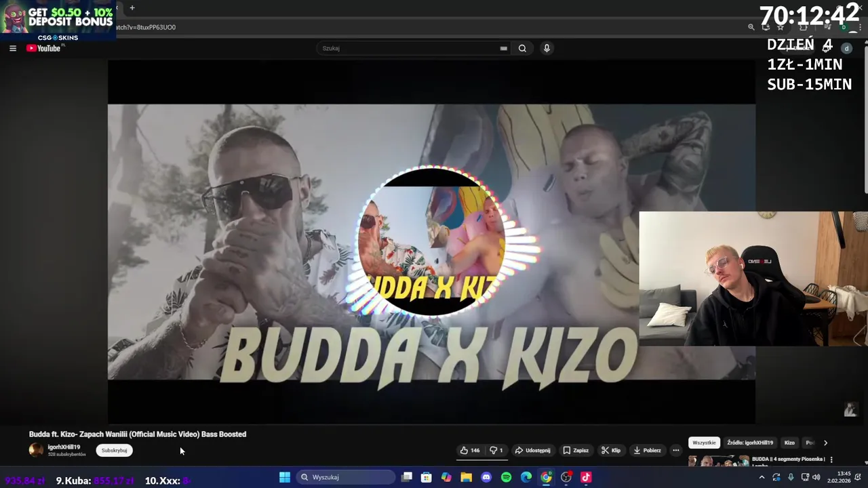Select the Kizo filter chip
Screen dimensions: 868x488
tap(789, 443)
